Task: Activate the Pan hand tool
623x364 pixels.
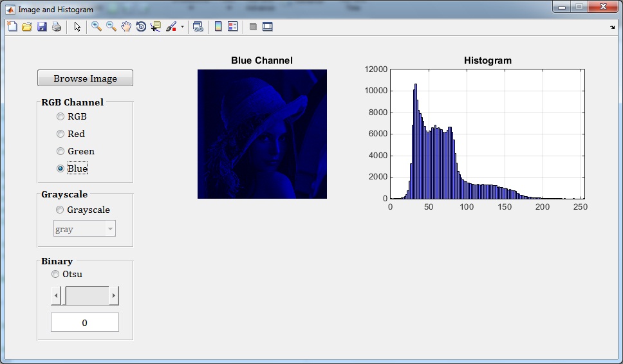Action: [x=126, y=26]
